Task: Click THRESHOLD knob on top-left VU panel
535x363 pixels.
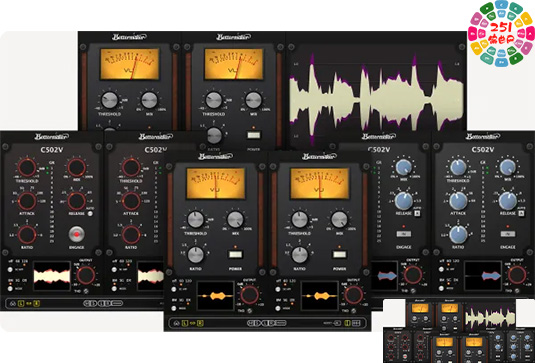Action: tap(110, 100)
